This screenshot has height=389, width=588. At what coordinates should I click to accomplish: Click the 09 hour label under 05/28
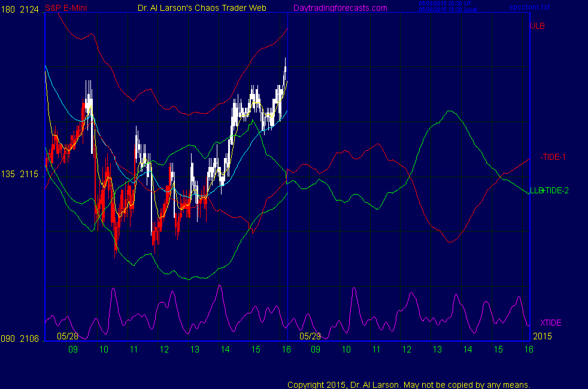72,350
